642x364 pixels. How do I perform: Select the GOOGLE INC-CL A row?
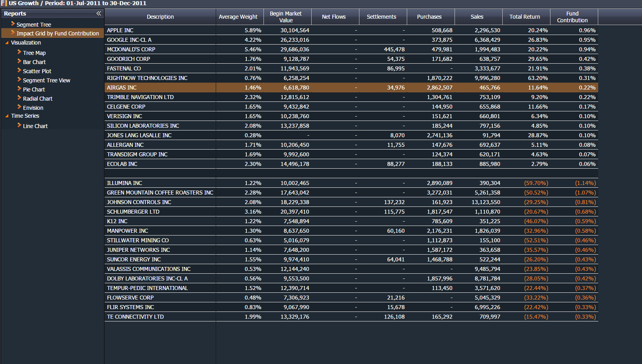[351, 40]
